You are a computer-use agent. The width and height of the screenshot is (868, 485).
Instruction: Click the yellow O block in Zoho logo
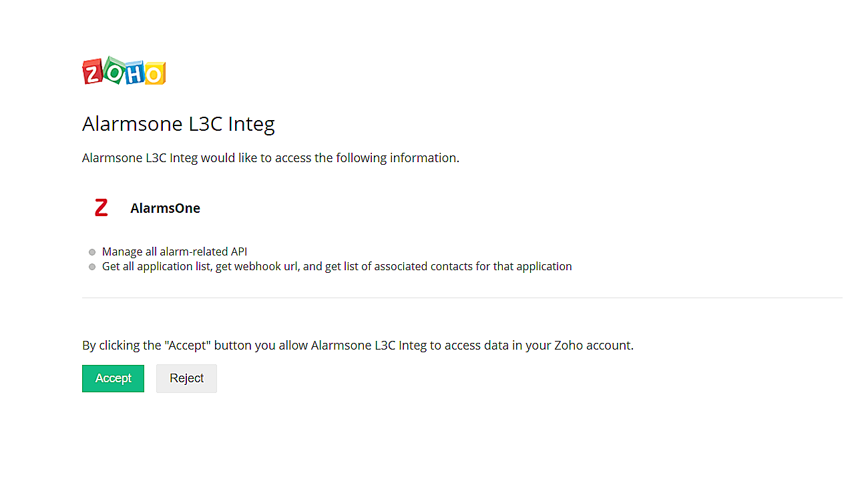154,73
